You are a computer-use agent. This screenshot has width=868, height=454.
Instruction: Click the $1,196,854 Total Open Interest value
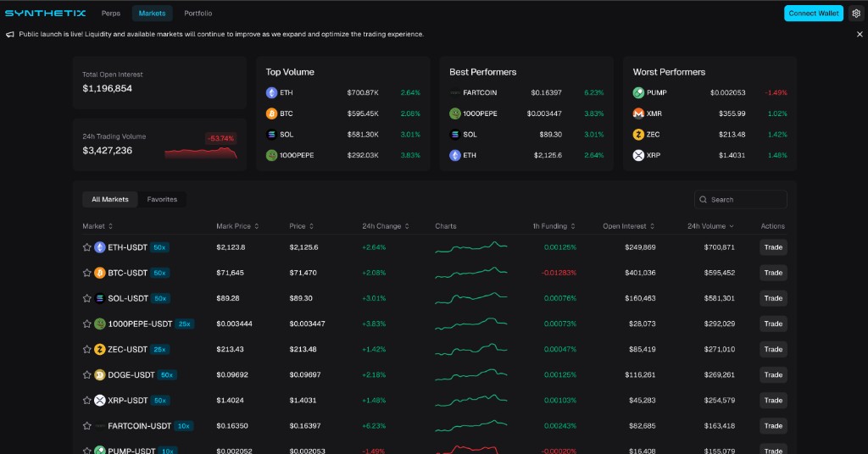(108, 88)
